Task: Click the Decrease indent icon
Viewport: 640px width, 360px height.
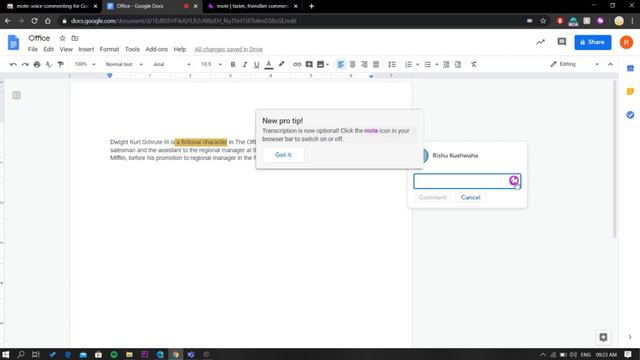Action: pyautogui.click(x=446, y=64)
